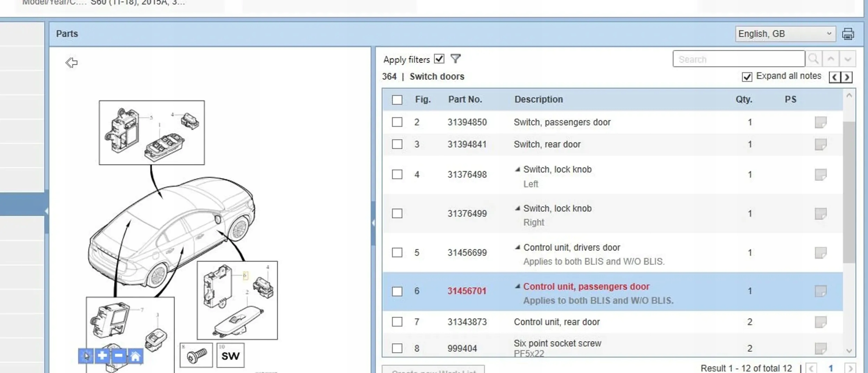Go to next section with right chevron

click(846, 77)
